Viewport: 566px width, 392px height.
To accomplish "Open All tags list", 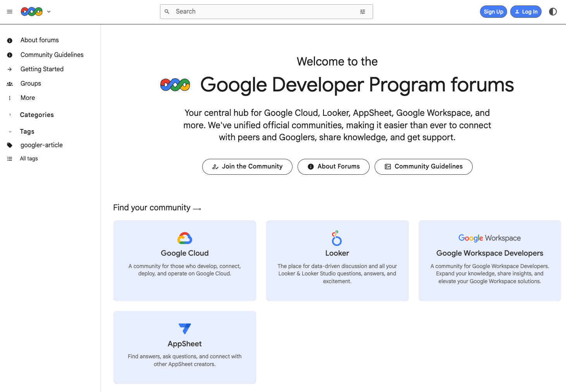I will point(29,159).
